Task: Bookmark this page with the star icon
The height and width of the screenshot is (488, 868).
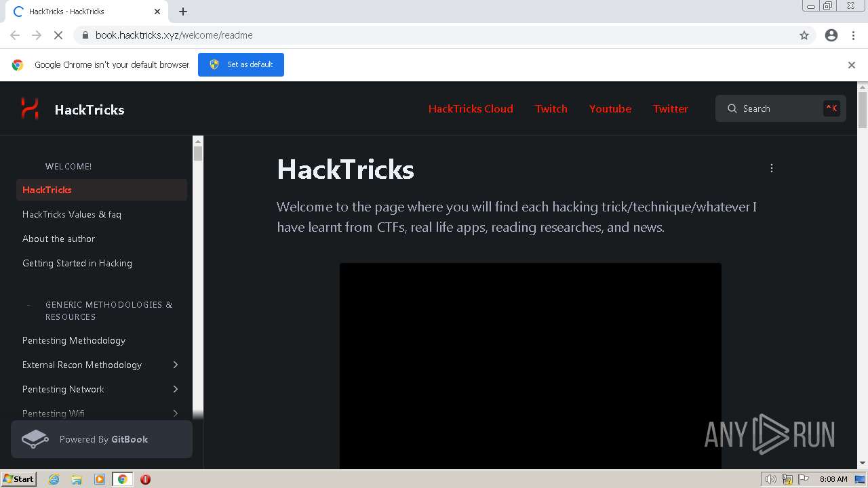Action: click(804, 35)
